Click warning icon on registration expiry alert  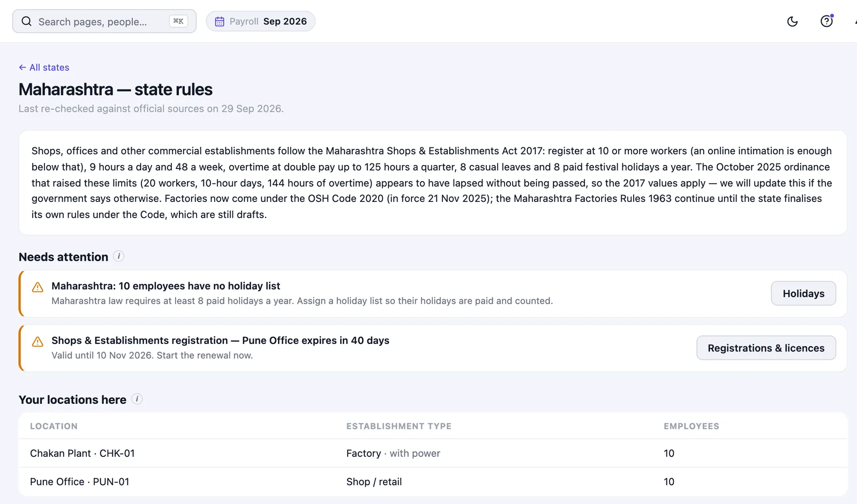coord(37,342)
